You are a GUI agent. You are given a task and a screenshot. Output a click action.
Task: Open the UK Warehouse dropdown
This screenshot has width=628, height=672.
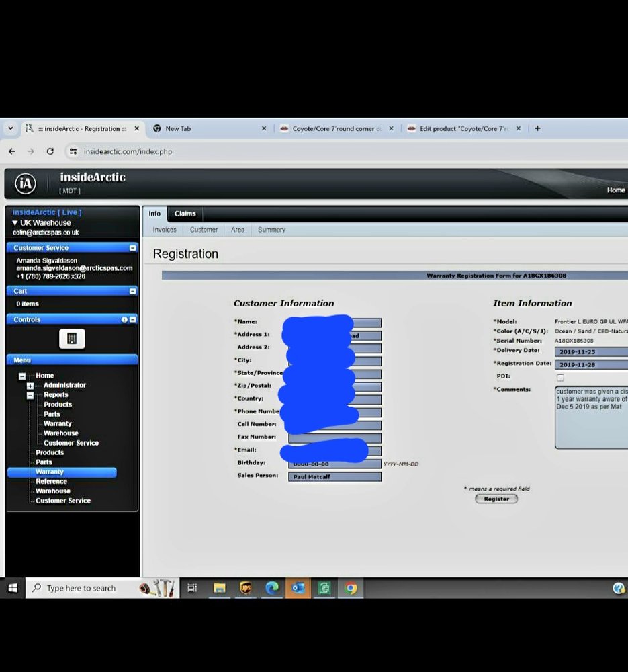15,223
